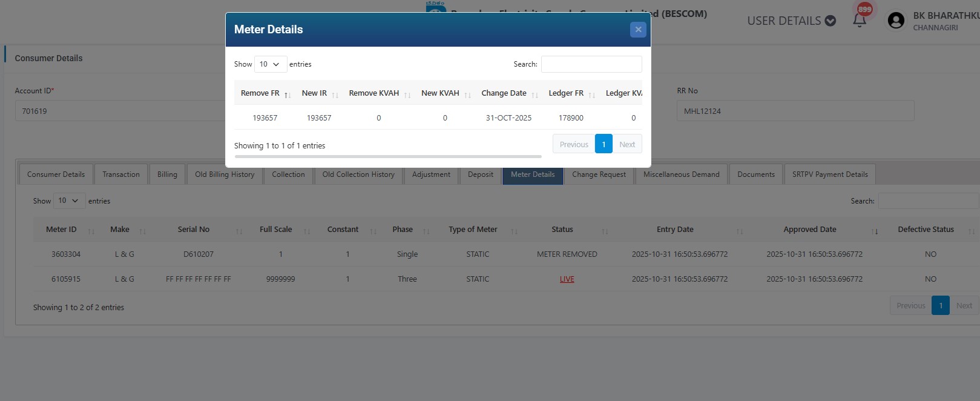Screen dimensions: 980x401
Task: Select page 1 in main table pagination
Action: [x=941, y=305]
